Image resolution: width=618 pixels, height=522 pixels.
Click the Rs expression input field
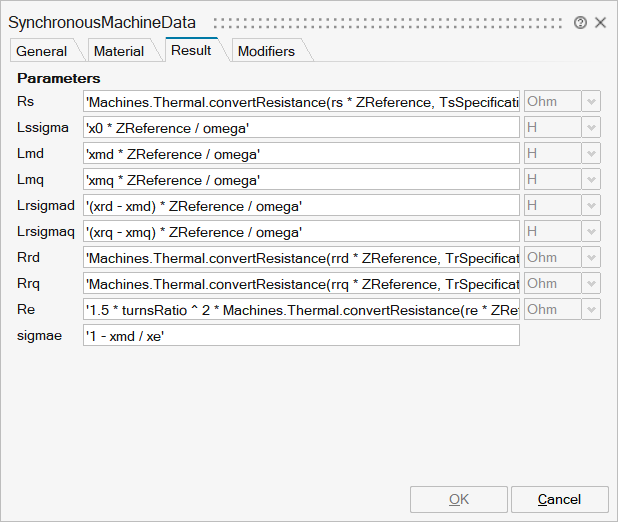tap(301, 101)
